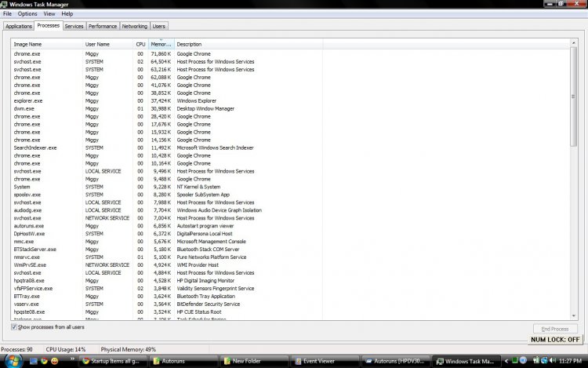Select vsserv.exe BitDefender row
Image resolution: width=588 pixels, height=368 pixels.
coord(167,304)
